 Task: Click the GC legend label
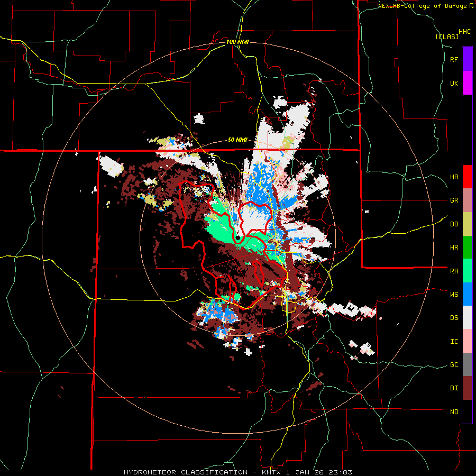point(454,365)
